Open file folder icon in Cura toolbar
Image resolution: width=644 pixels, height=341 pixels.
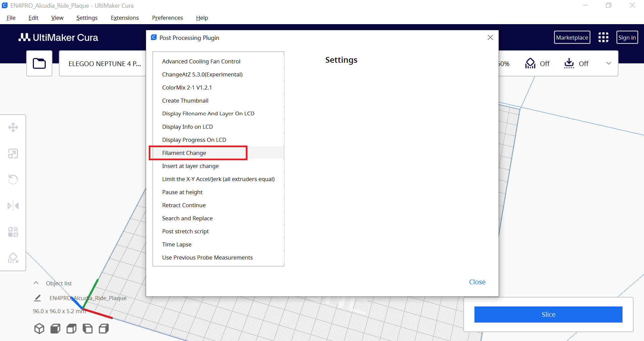click(39, 63)
